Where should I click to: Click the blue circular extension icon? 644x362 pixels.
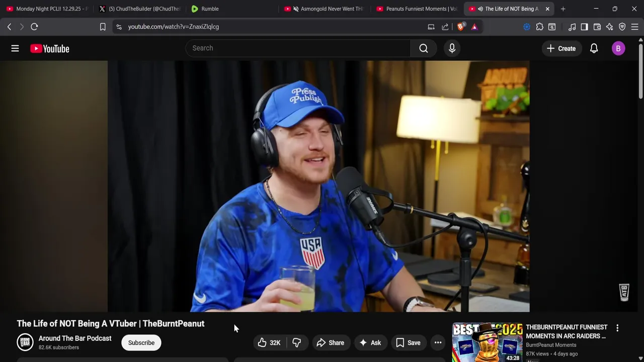(527, 27)
